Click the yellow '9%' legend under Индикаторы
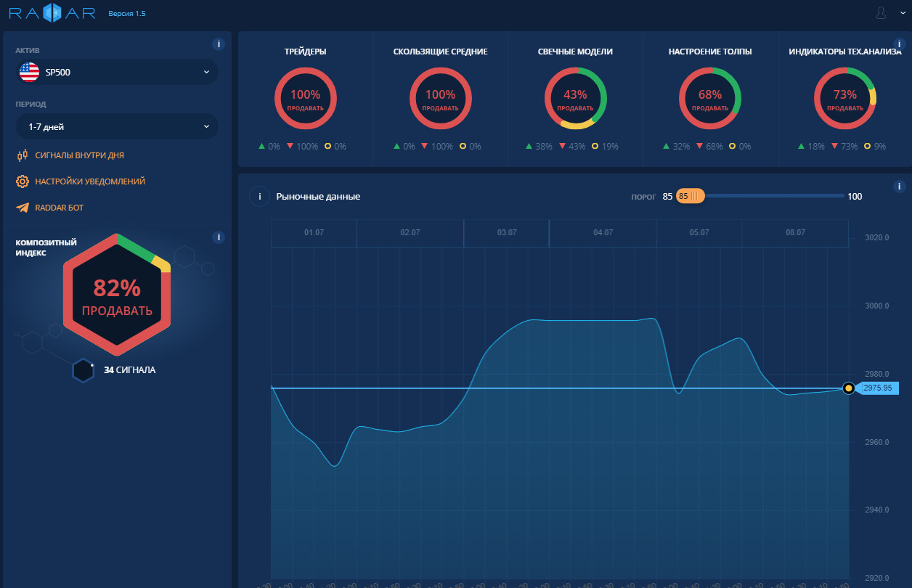Viewport: 912px width, 588px height. pyautogui.click(x=876, y=146)
